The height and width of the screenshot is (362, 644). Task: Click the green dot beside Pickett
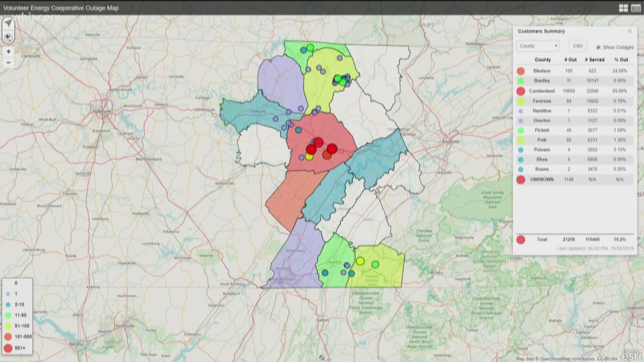coord(521,130)
